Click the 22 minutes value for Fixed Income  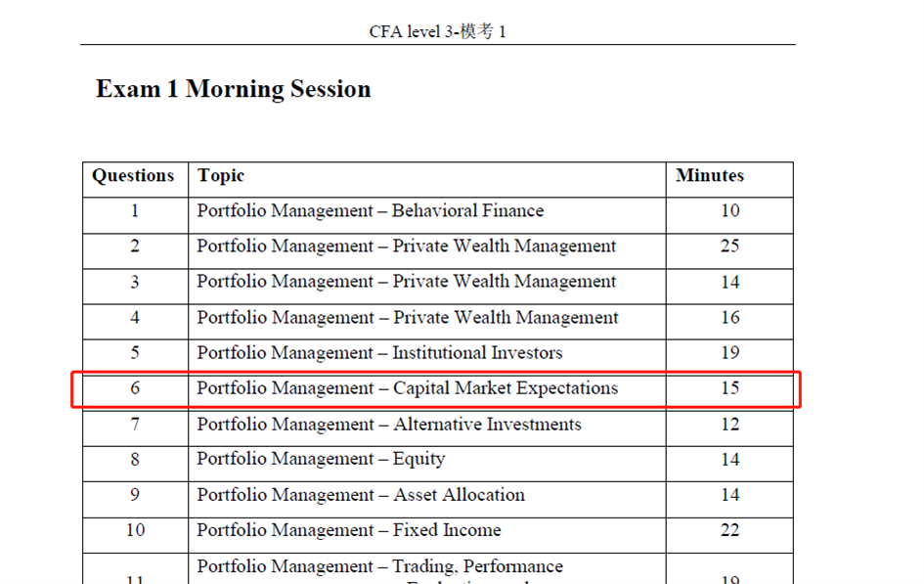click(729, 530)
